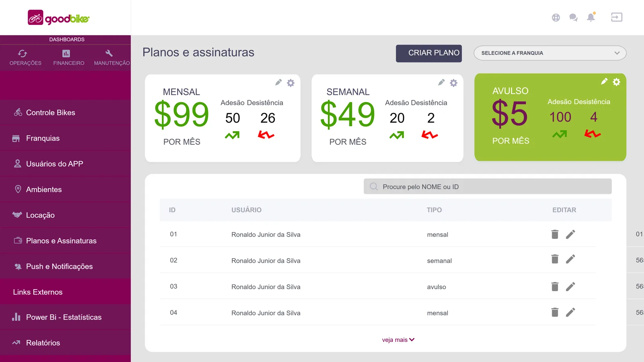Screen dimensions: 644x362
Task: Edit row 03 avulso subscription
Action: 570,286
